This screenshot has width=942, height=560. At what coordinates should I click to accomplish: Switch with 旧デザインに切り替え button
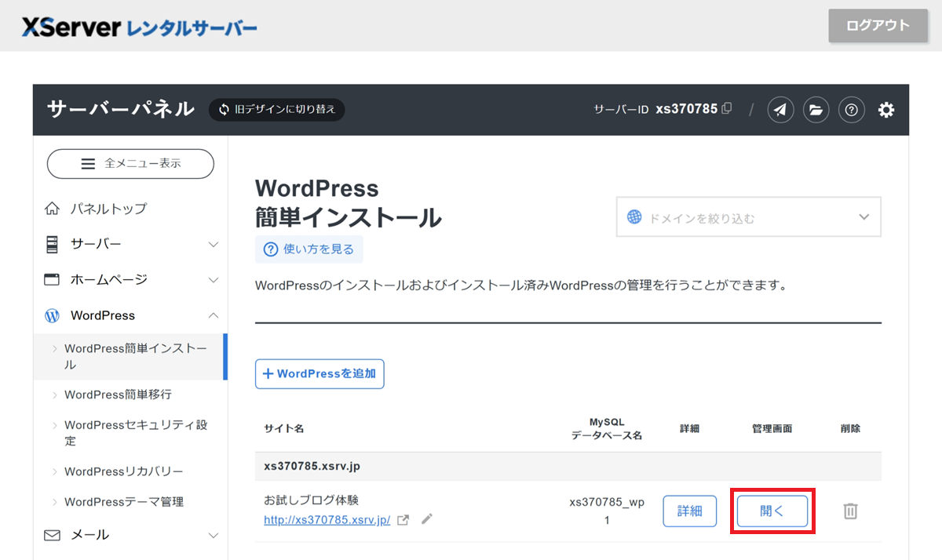[276, 110]
